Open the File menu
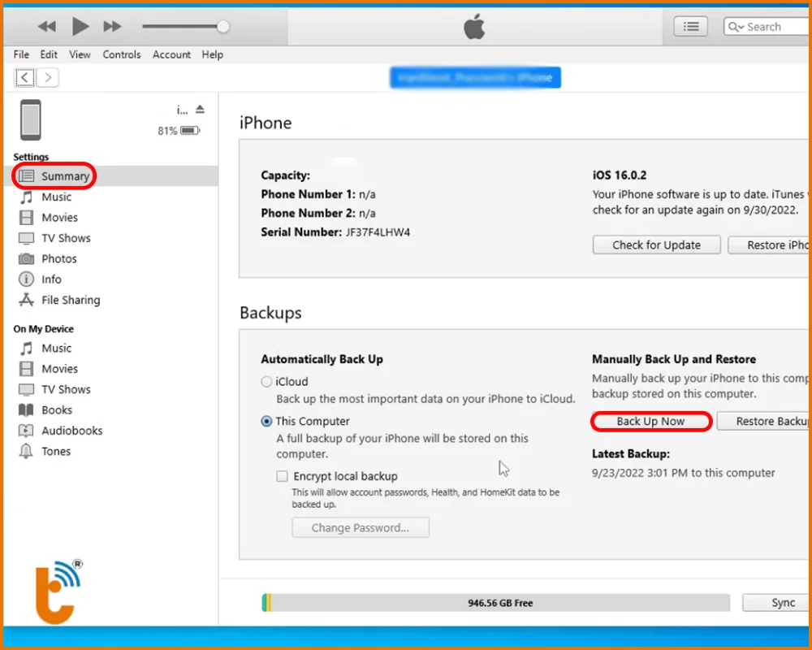This screenshot has width=812, height=650. pyautogui.click(x=21, y=54)
